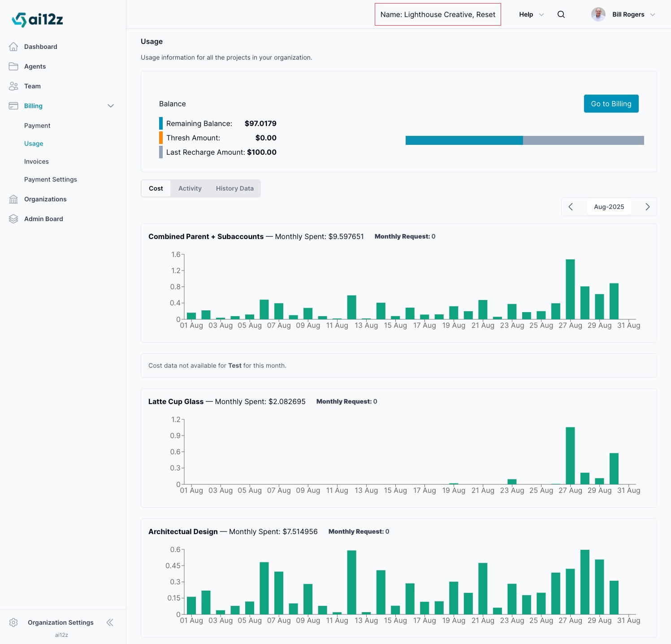Viewport: 671px width, 644px height.
Task: Click the Admin Board layers icon
Action: 13,219
